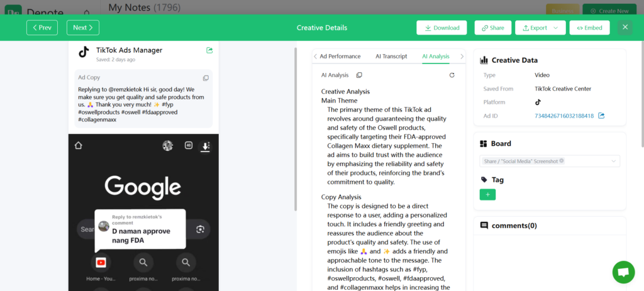644x291 pixels.
Task: Switch to the AI Transcript tab
Action: point(391,56)
